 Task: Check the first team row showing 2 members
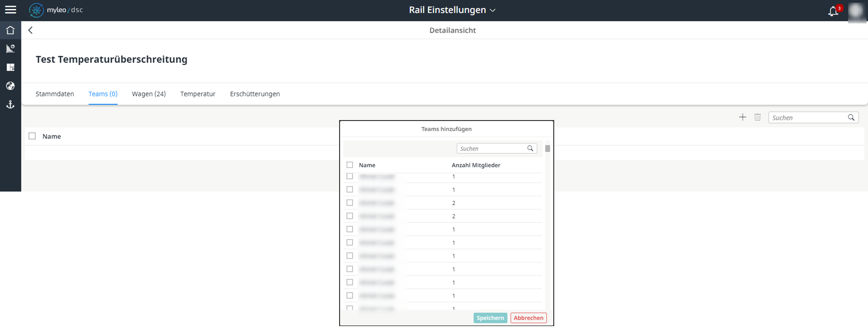click(x=350, y=202)
